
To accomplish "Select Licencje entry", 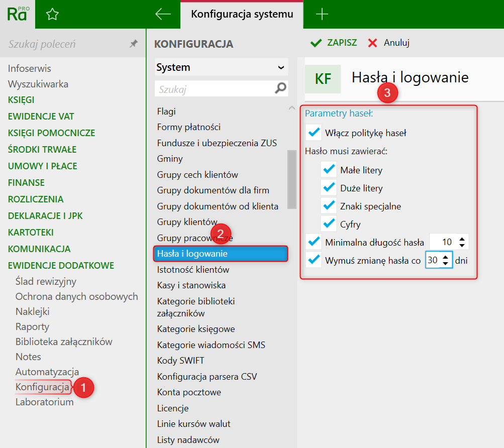I will point(173,408).
